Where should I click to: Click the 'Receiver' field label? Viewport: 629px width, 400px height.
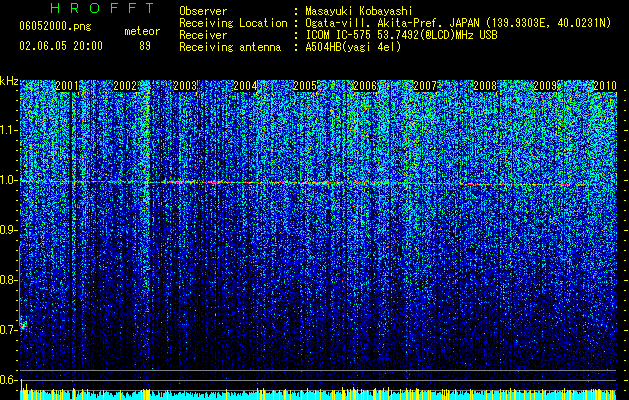203,35
